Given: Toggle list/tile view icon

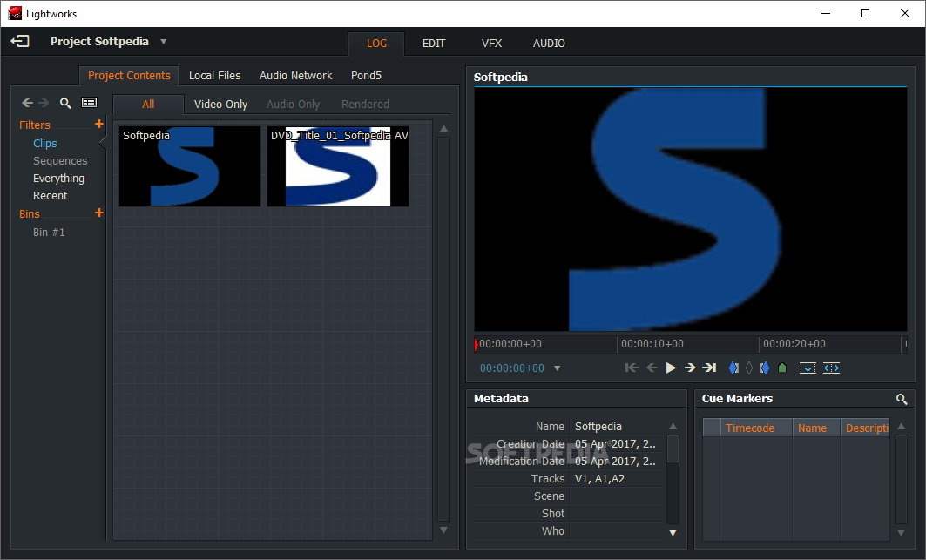Looking at the screenshot, I should click(x=89, y=102).
